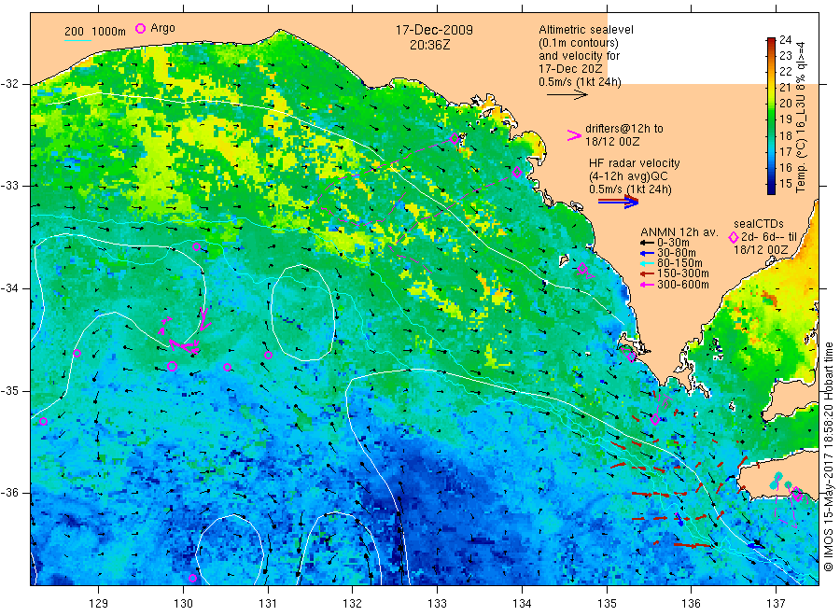Viewport: 840px width, 616px height.
Task: Click the 15 label on color bar
Action: coord(785,184)
